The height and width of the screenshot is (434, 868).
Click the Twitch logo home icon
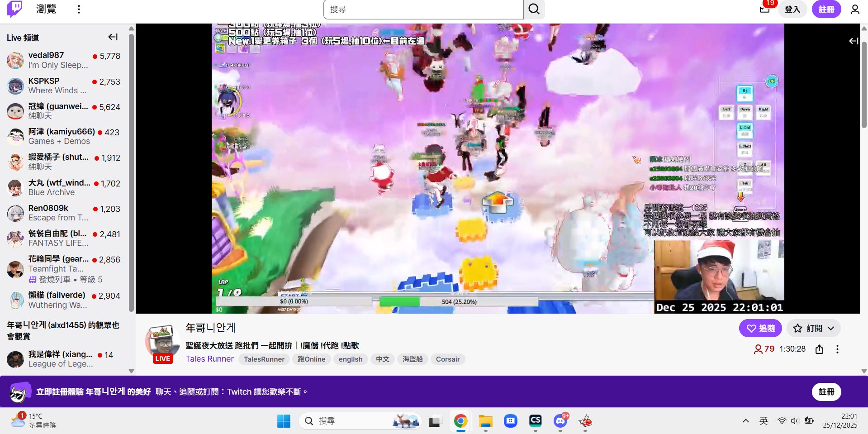14,9
